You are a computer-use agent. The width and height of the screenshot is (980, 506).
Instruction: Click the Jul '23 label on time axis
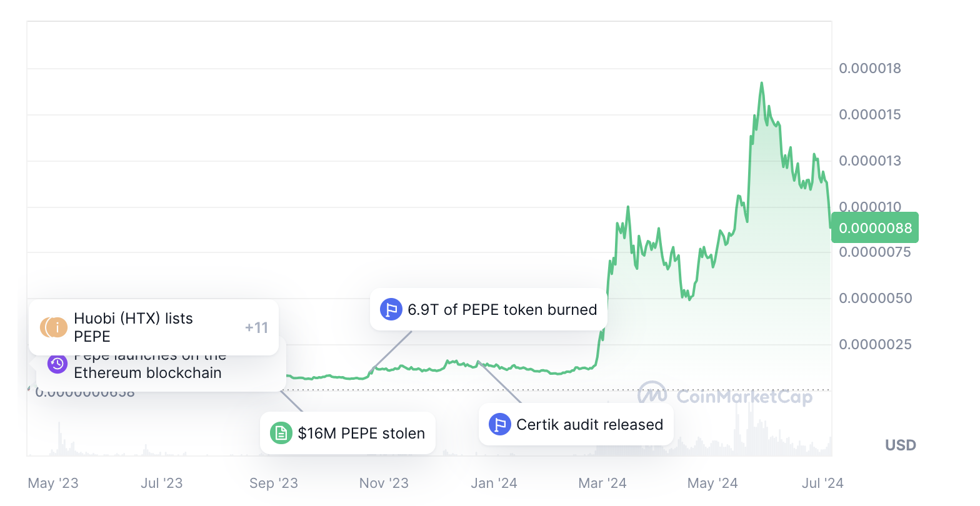(x=162, y=483)
